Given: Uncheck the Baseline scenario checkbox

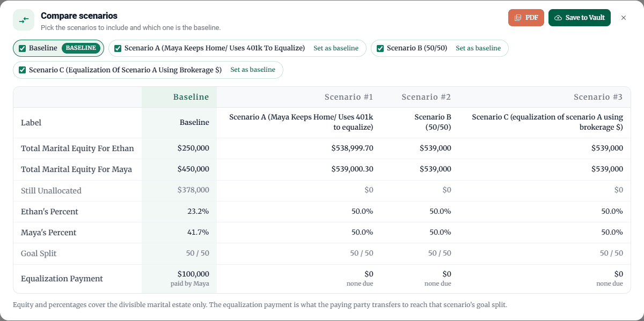Looking at the screenshot, I should point(23,48).
